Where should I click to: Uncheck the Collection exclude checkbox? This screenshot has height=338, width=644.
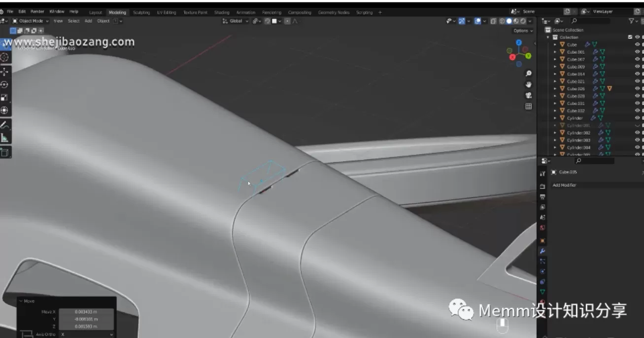630,37
